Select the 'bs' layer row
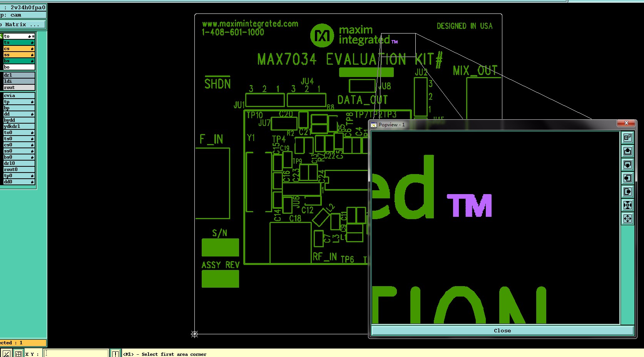This screenshot has height=357, width=644. coord(19,61)
